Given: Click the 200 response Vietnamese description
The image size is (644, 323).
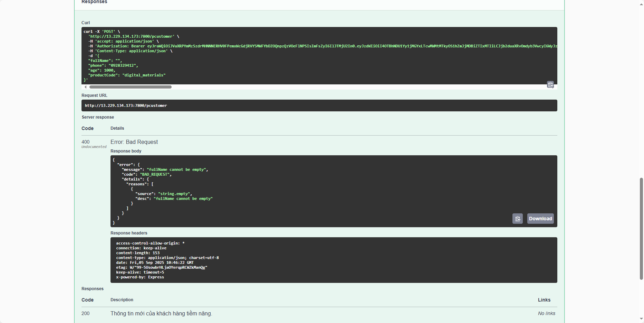Looking at the screenshot, I should pos(161,313).
